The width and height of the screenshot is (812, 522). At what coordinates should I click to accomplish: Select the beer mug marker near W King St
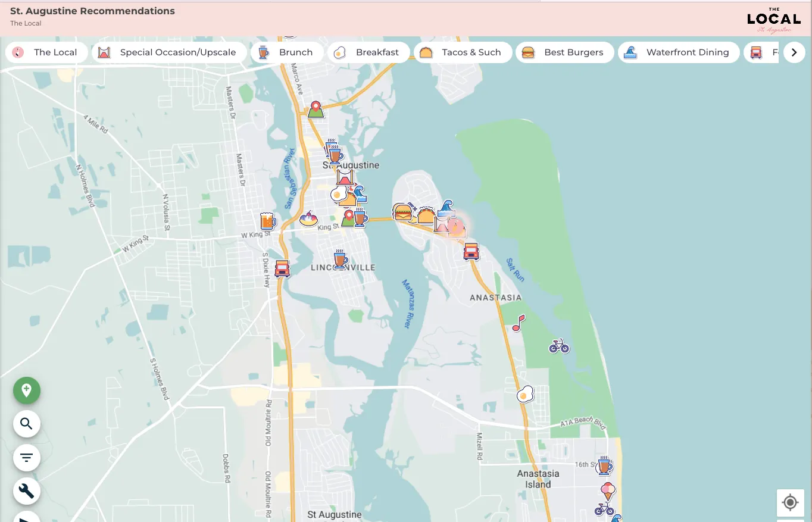coord(268,221)
